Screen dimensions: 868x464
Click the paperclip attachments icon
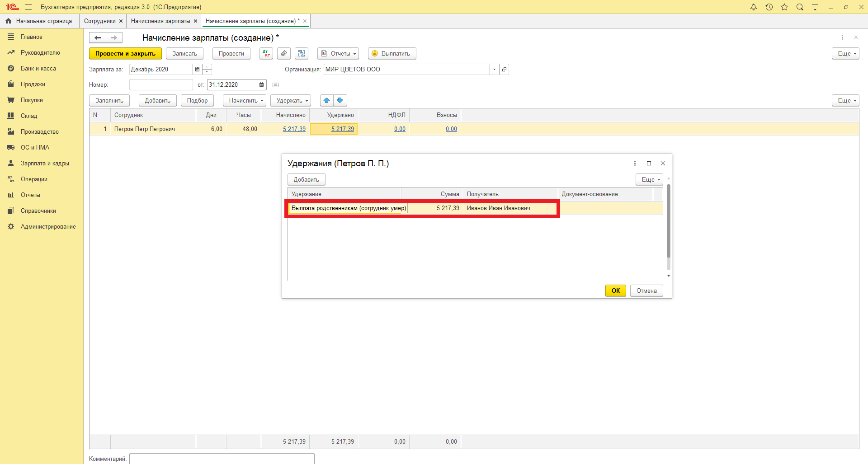[x=283, y=53]
